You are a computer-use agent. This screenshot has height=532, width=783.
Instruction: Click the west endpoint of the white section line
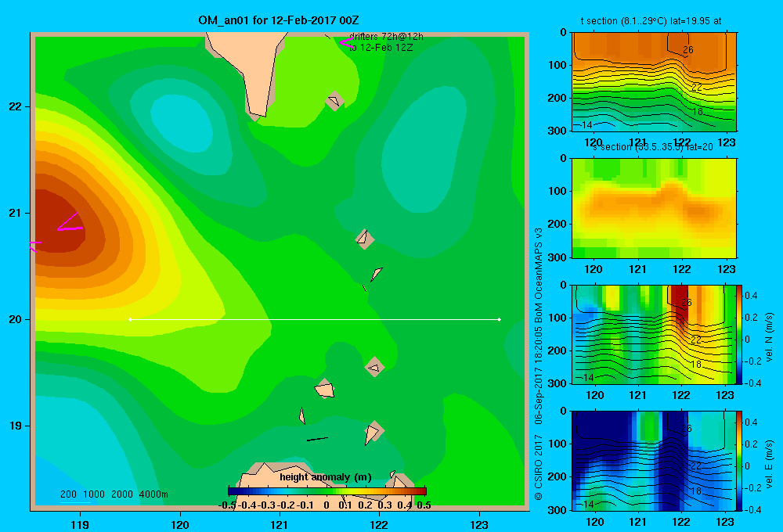(130, 319)
